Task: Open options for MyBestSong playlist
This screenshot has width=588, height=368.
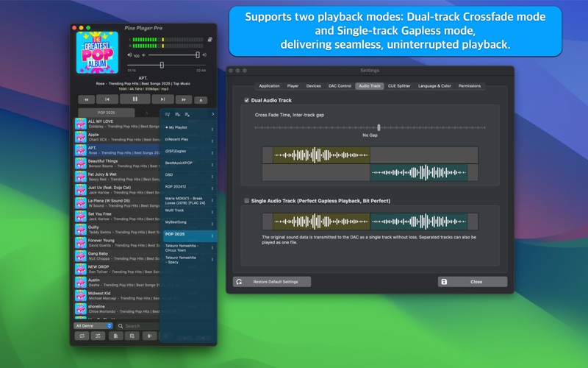Action: click(212, 224)
